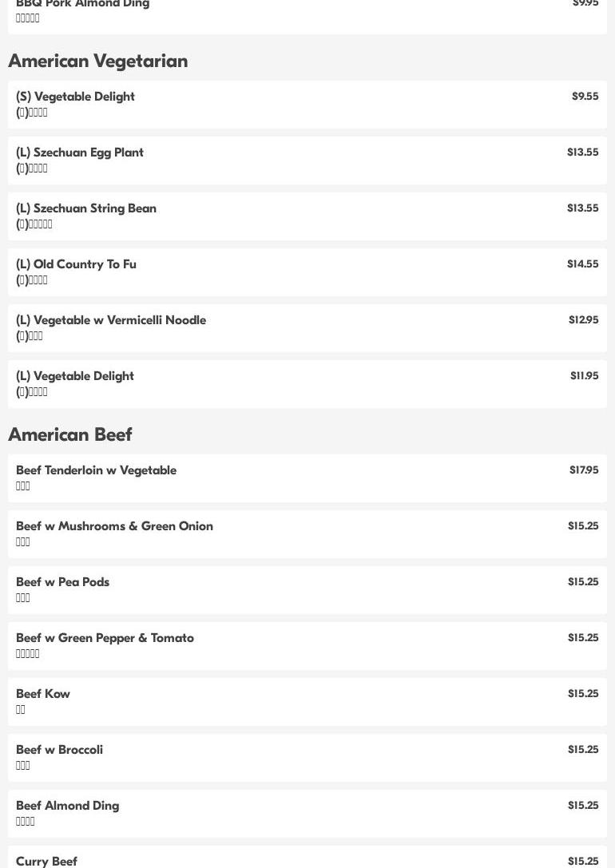Click the American Vegetarian section heading
This screenshot has height=868, width=615.
tap(98, 61)
